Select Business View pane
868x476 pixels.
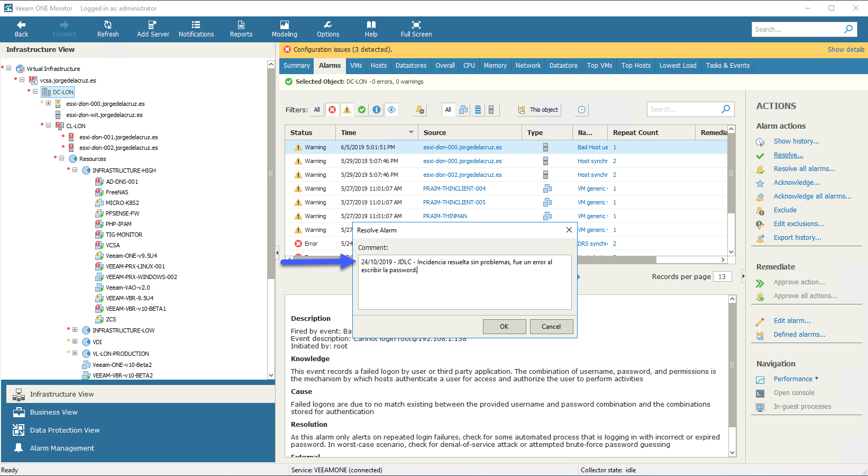[x=141, y=412]
